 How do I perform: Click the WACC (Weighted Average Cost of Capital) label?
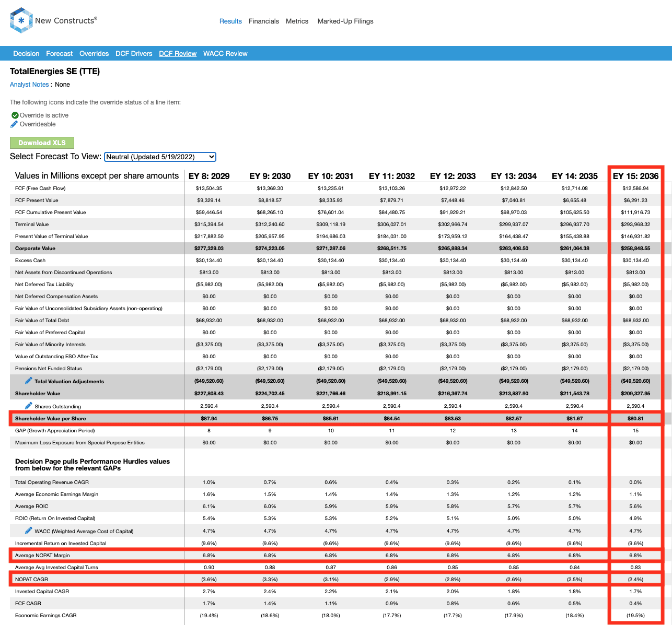tap(84, 532)
